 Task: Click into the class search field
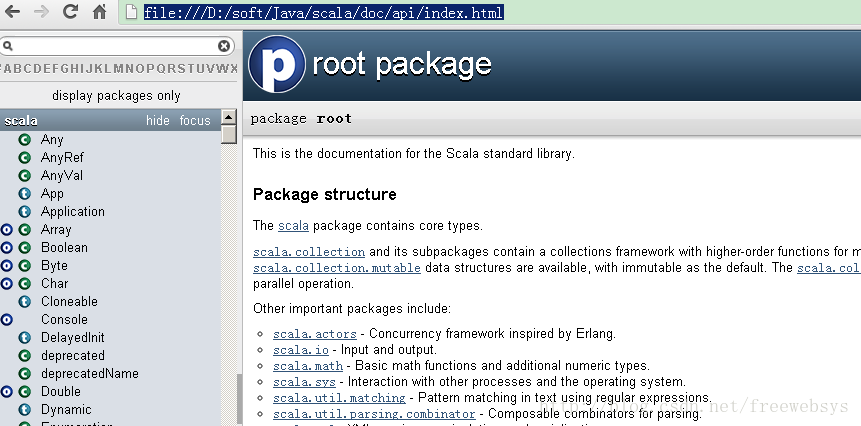(x=115, y=46)
